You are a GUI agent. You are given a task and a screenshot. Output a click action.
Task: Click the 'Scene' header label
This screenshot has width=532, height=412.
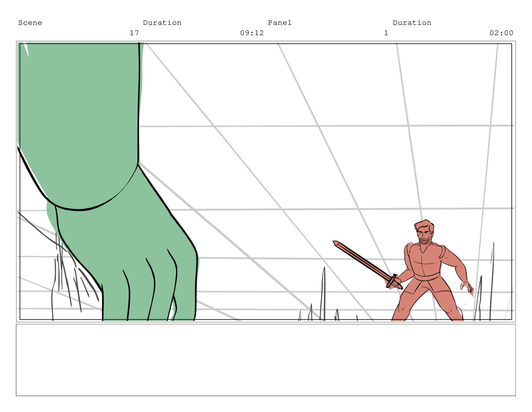30,23
